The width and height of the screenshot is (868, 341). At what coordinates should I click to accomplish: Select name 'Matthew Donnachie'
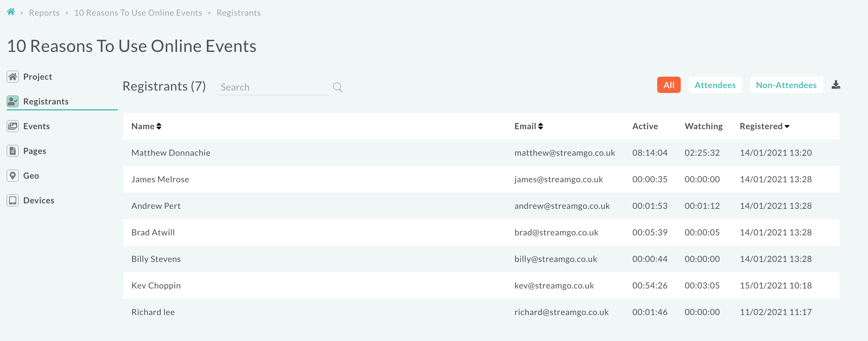click(171, 153)
